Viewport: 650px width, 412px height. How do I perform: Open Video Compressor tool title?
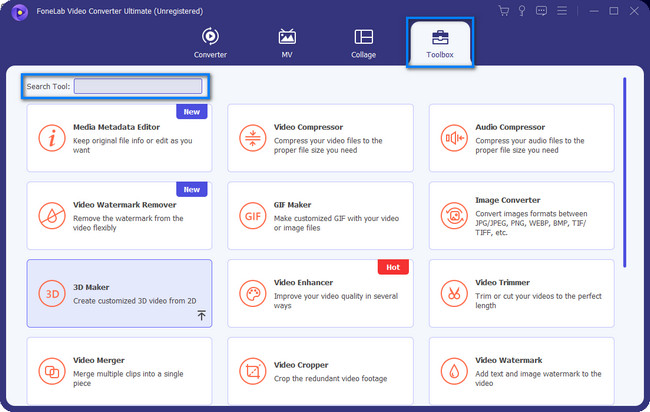[x=308, y=127]
